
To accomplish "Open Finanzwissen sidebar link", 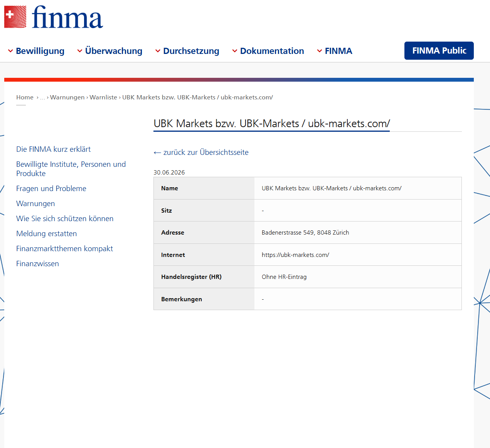I will [x=37, y=263].
